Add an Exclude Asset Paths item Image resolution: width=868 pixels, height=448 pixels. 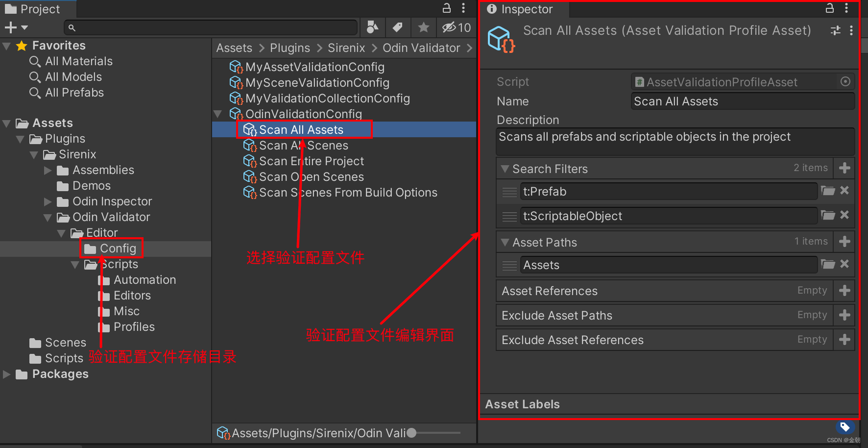[844, 315]
